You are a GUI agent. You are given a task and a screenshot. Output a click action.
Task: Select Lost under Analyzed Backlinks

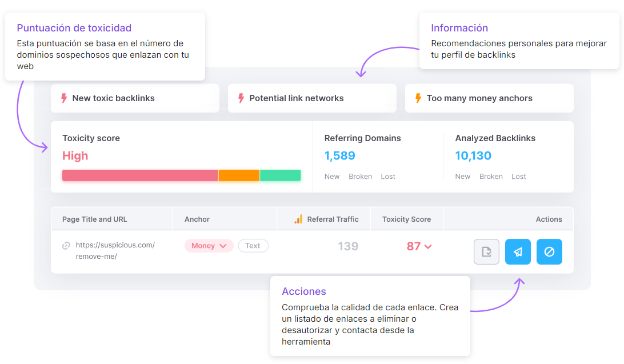coord(519,176)
